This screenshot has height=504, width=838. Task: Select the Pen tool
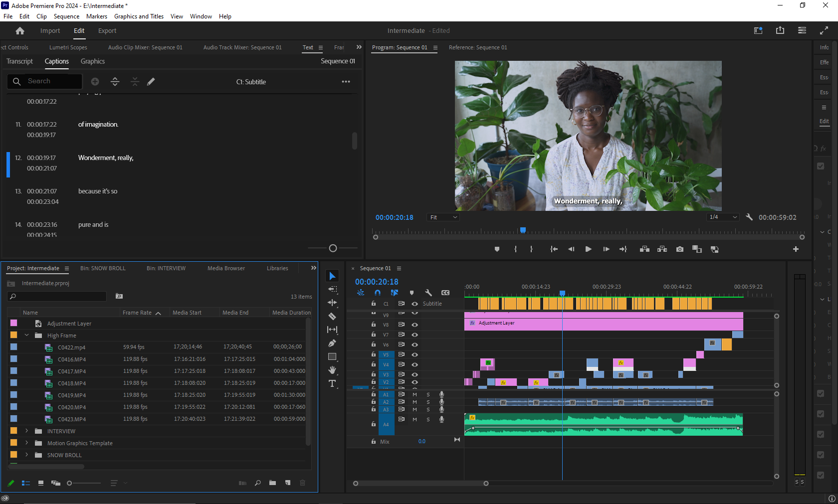(x=332, y=343)
